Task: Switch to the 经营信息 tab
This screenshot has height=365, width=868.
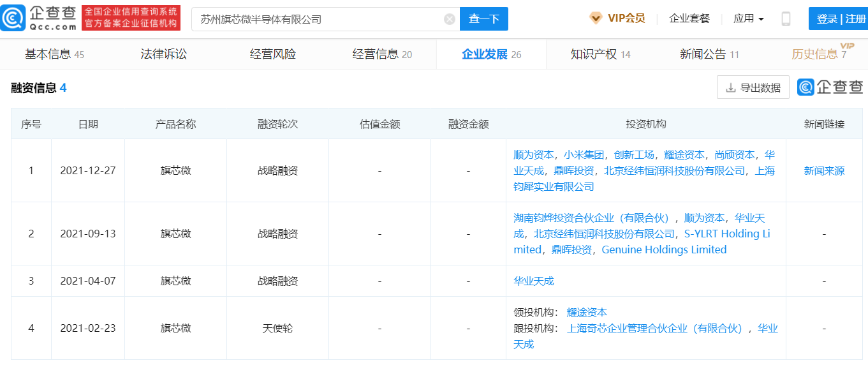Action: click(x=382, y=54)
